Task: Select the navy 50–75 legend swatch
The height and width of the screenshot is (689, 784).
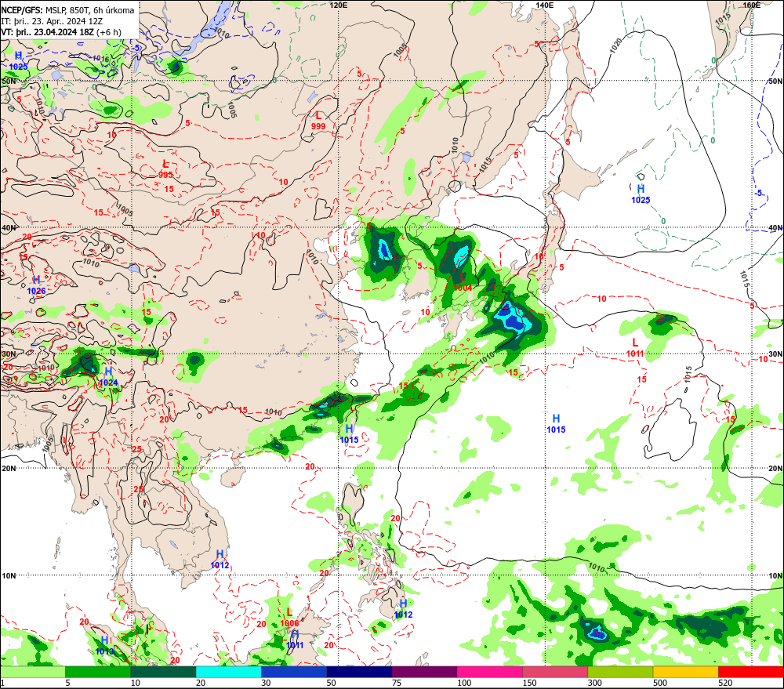Action: [359, 672]
